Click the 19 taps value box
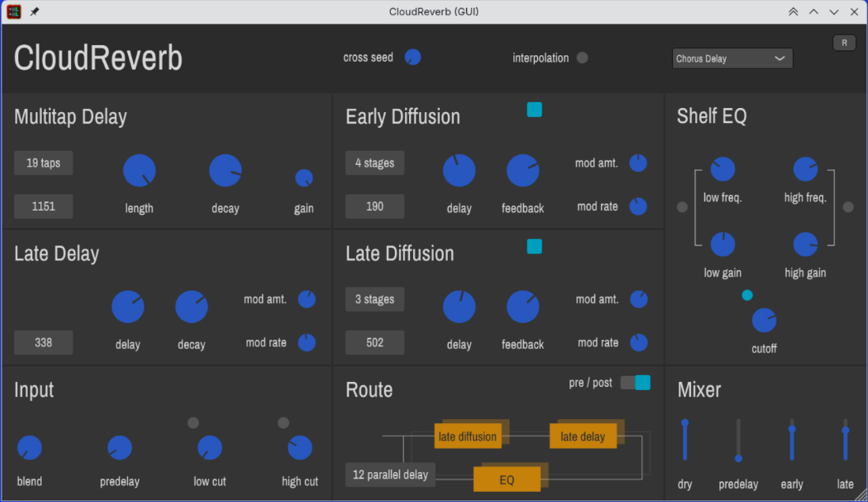The height and width of the screenshot is (502, 868). pos(43,163)
